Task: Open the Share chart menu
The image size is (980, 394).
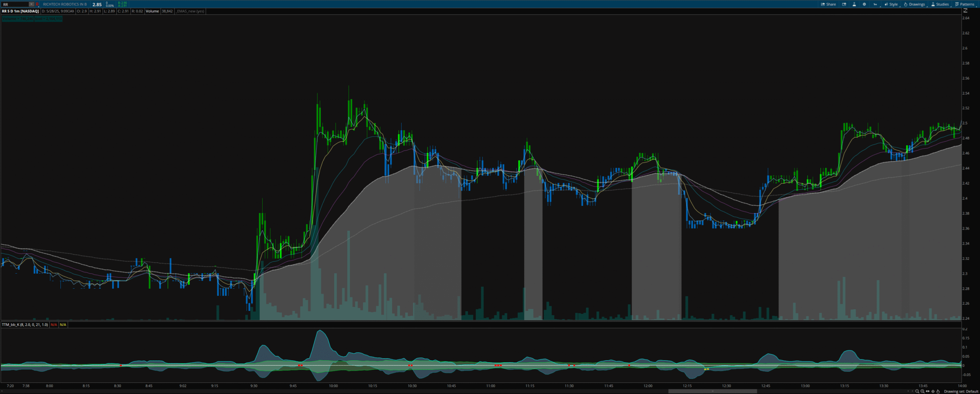Action: (x=828, y=4)
